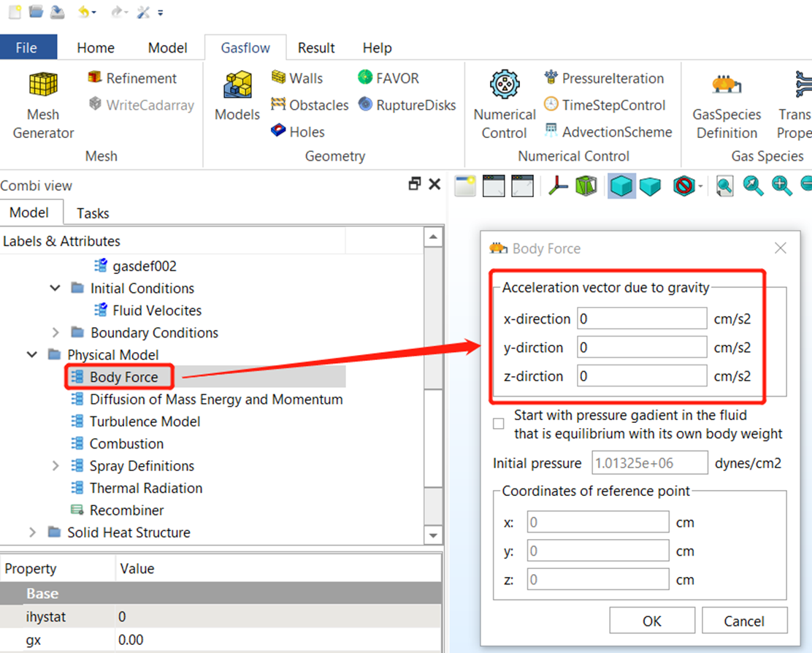812x653 pixels.
Task: Open PressureIteration settings
Action: point(604,78)
